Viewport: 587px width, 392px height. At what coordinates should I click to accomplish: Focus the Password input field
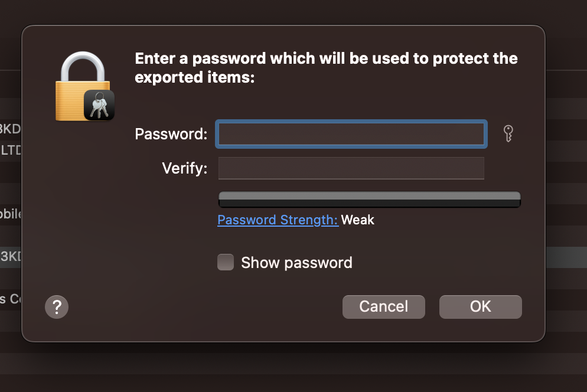(351, 134)
